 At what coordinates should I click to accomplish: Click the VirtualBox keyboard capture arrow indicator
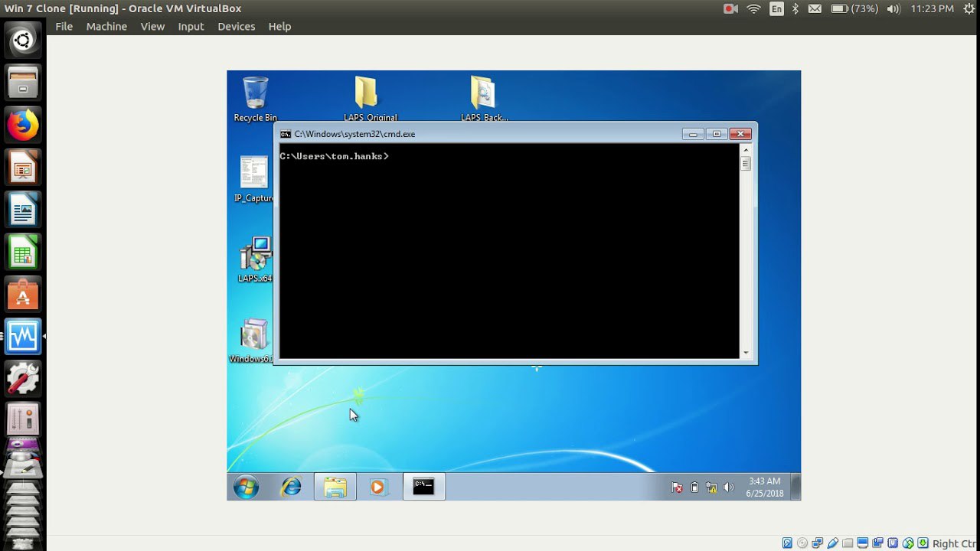click(x=923, y=543)
